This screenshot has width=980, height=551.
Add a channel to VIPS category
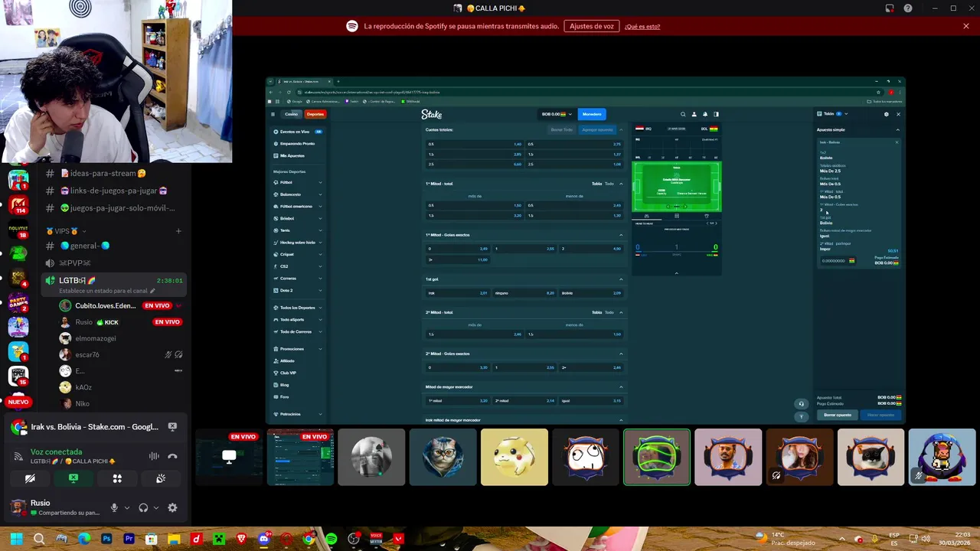(178, 231)
